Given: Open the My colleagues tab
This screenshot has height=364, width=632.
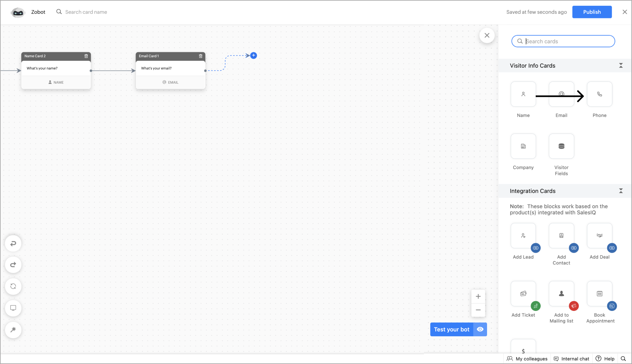Looking at the screenshot, I should 527,359.
